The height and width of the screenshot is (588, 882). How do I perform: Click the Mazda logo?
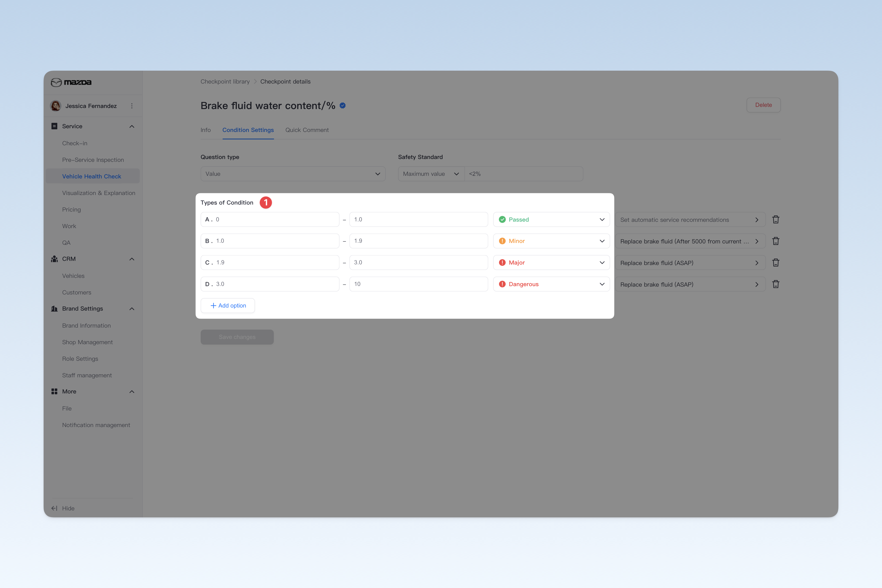pos(71,82)
